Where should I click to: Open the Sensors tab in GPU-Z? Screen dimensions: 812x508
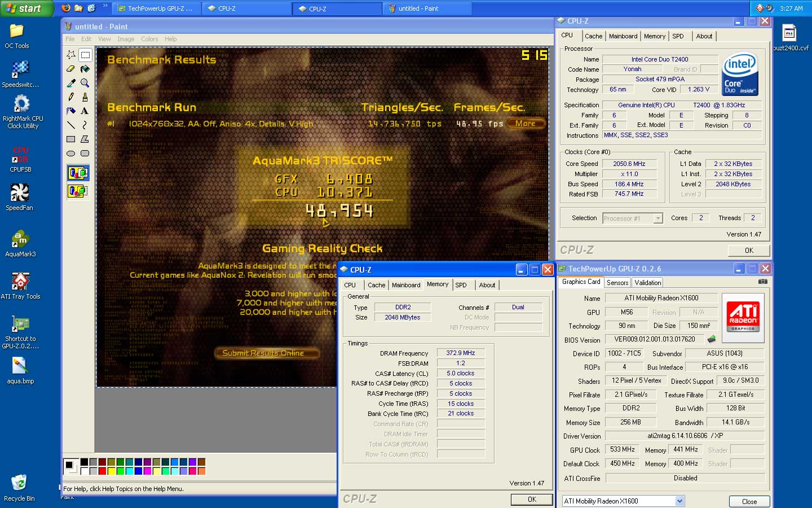[x=617, y=283]
